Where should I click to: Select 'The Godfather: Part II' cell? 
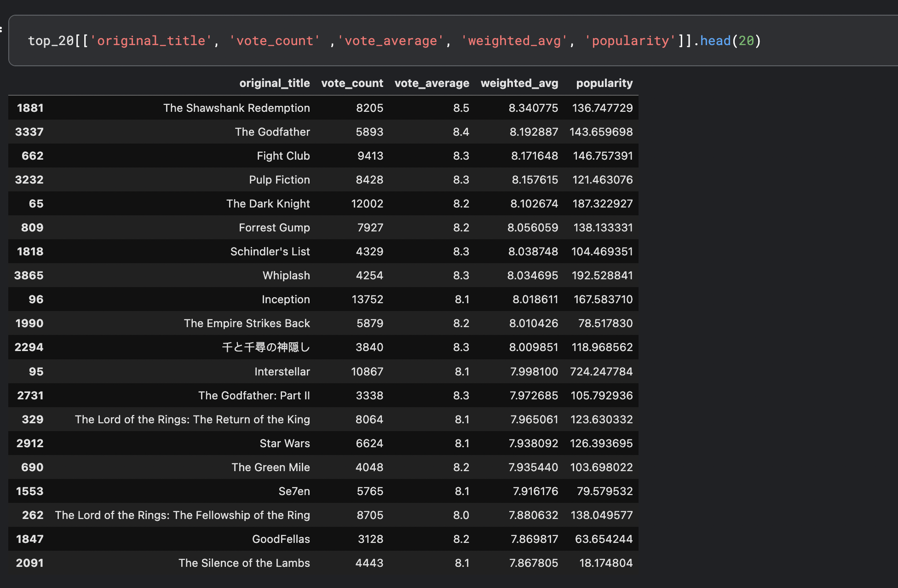click(x=254, y=396)
